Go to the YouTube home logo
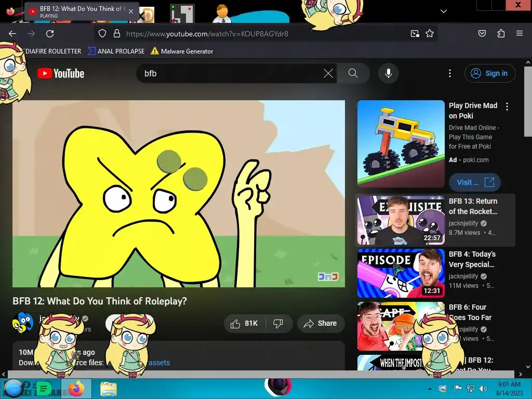Viewport: 532px width, 399px height. (x=61, y=73)
